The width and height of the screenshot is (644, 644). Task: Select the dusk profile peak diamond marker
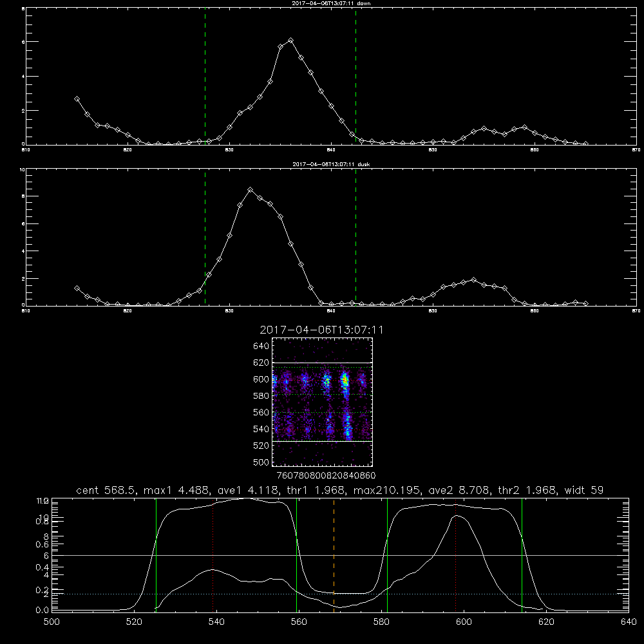tap(250, 190)
